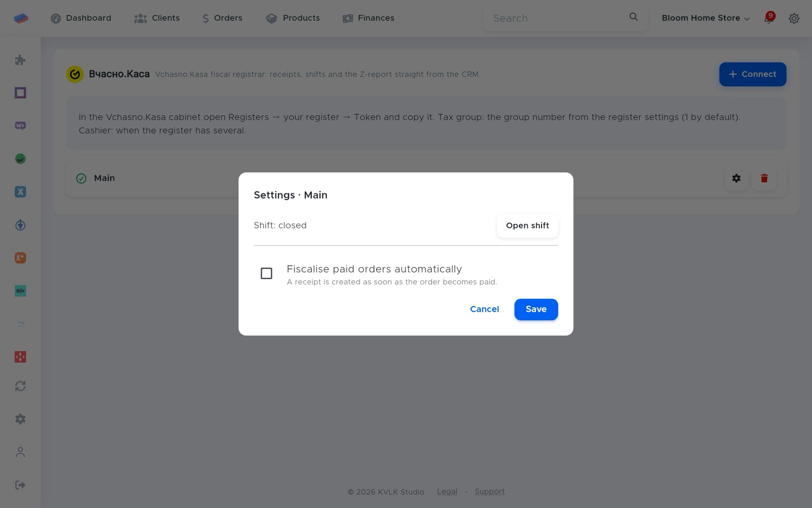Image resolution: width=812 pixels, height=508 pixels.
Task: Open the Products menu
Action: click(x=293, y=18)
